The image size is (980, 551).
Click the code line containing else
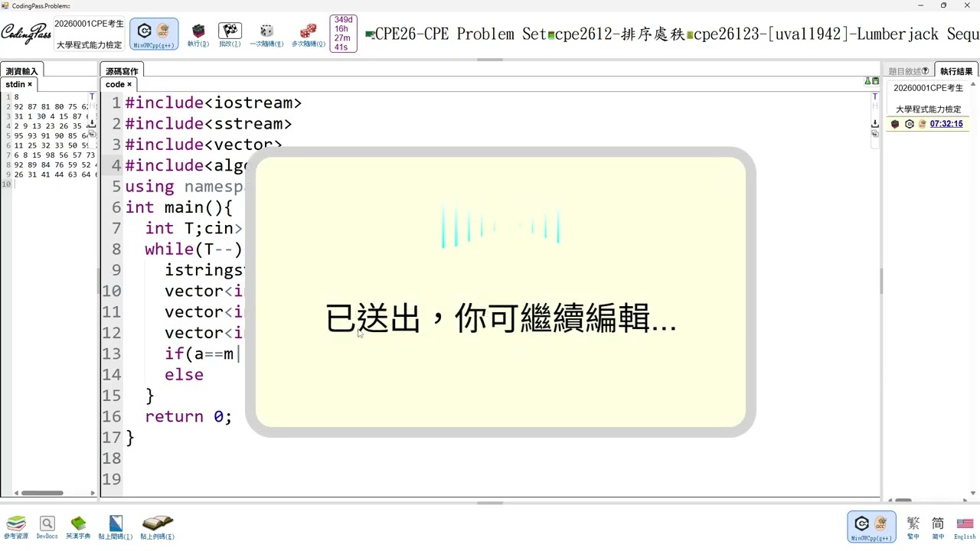pos(184,374)
